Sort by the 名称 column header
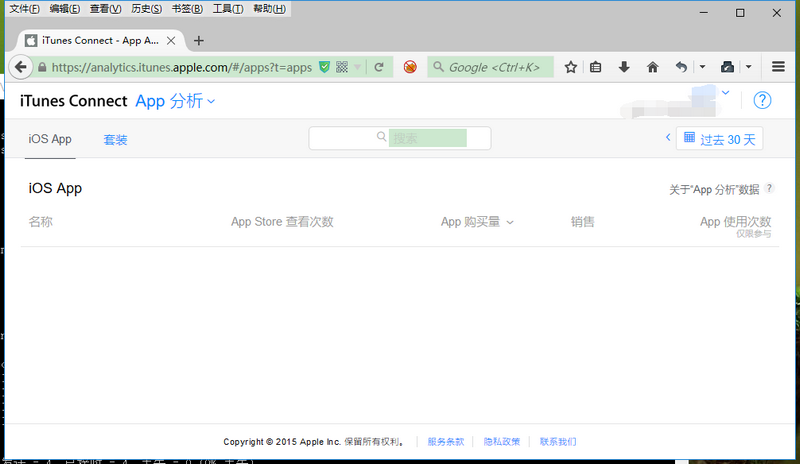 tap(41, 222)
